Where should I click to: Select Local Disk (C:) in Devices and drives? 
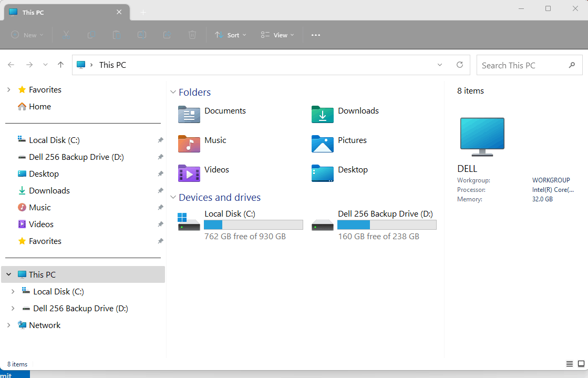tap(240, 225)
